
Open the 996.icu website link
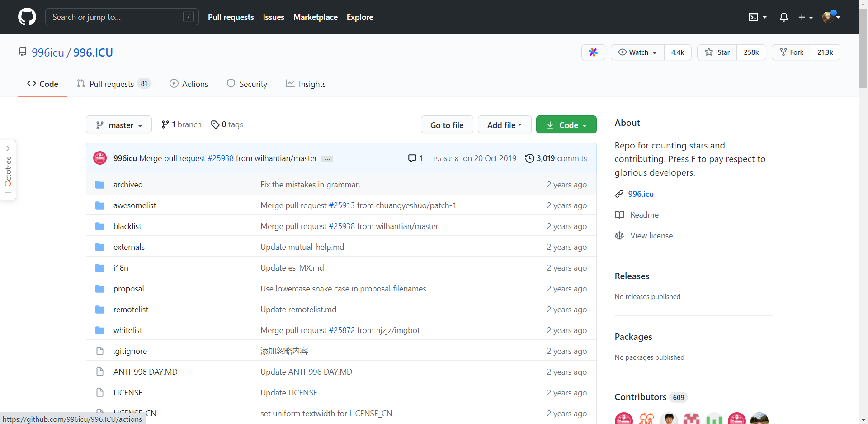tap(641, 194)
